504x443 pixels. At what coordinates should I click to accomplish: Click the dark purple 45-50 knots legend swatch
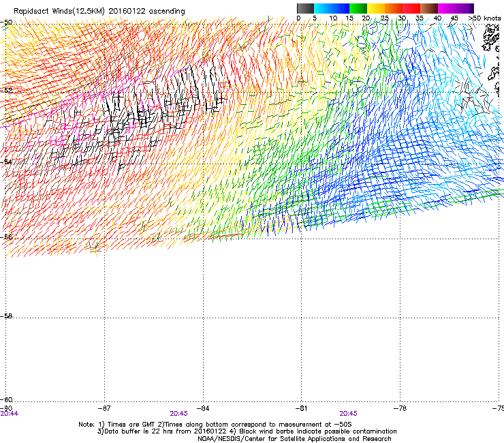[464, 8]
